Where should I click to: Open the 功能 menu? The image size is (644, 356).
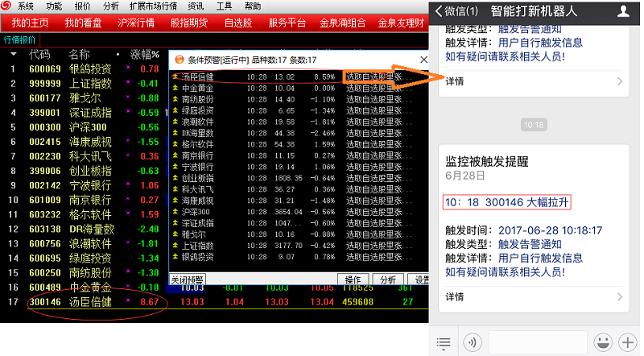[x=54, y=6]
